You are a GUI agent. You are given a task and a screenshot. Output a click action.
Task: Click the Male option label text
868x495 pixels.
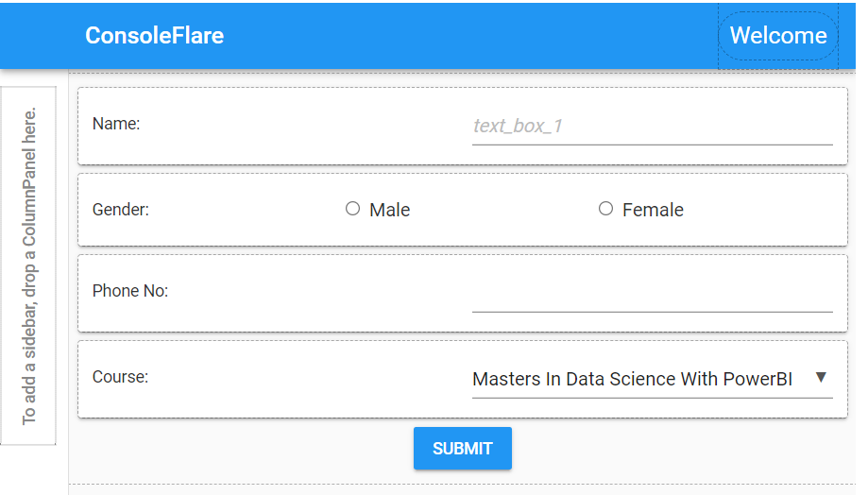(x=390, y=210)
